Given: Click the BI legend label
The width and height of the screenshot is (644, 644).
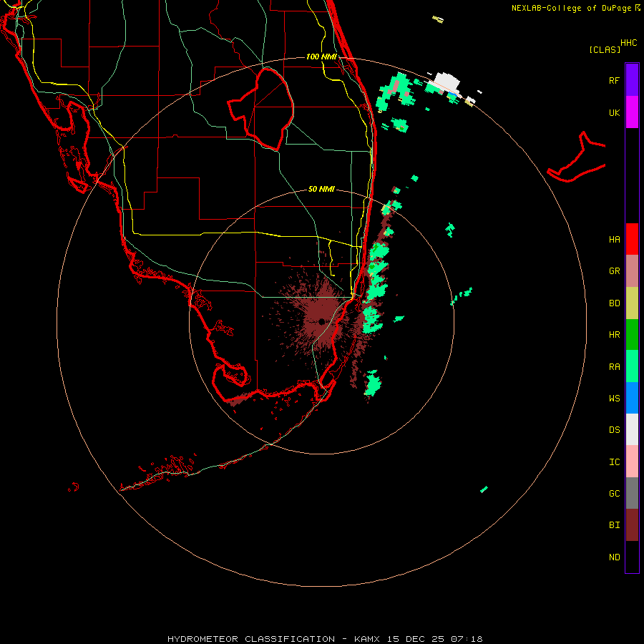Looking at the screenshot, I should (x=615, y=525).
